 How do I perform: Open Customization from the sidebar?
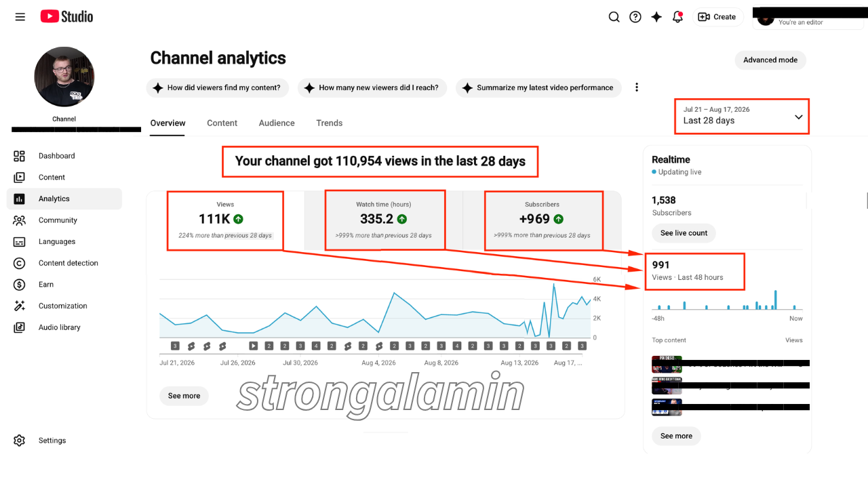(64, 306)
